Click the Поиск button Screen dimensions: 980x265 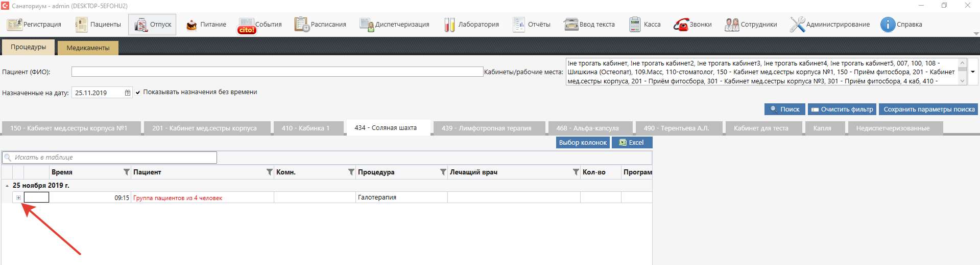(784, 109)
